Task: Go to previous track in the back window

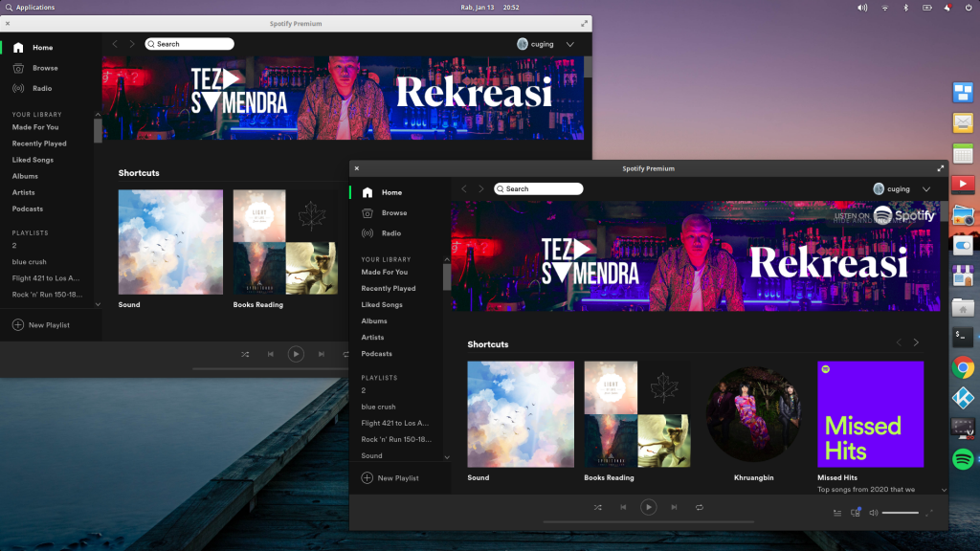Action: coord(271,354)
